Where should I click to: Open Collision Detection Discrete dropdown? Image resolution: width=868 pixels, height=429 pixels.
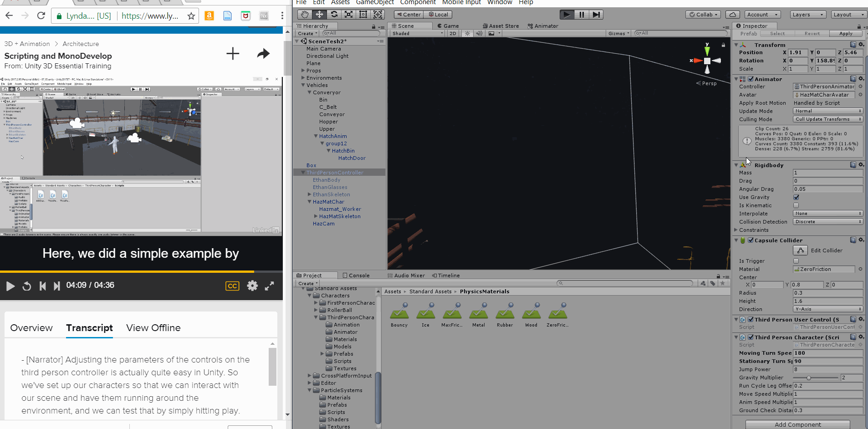(828, 222)
